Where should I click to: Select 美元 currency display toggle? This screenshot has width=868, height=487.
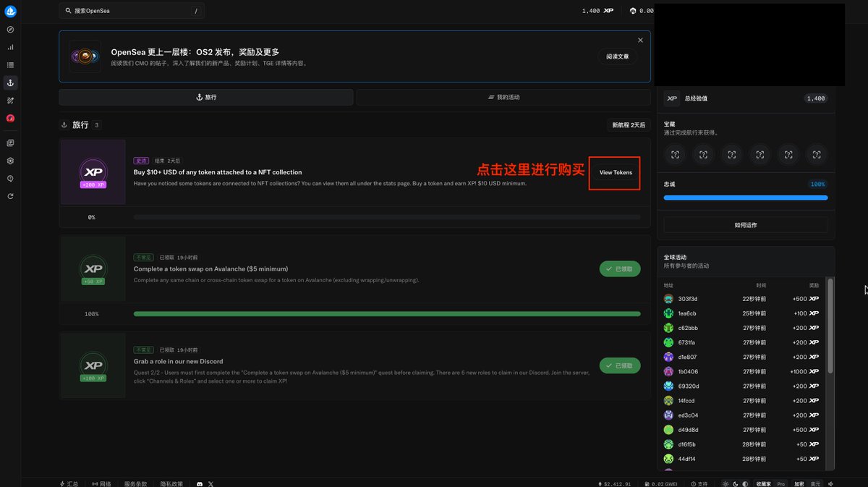coord(815,483)
